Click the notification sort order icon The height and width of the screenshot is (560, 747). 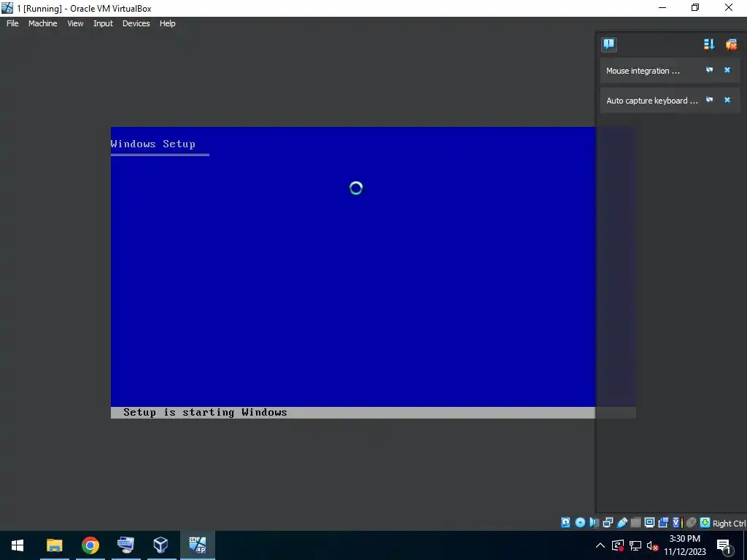(x=709, y=44)
